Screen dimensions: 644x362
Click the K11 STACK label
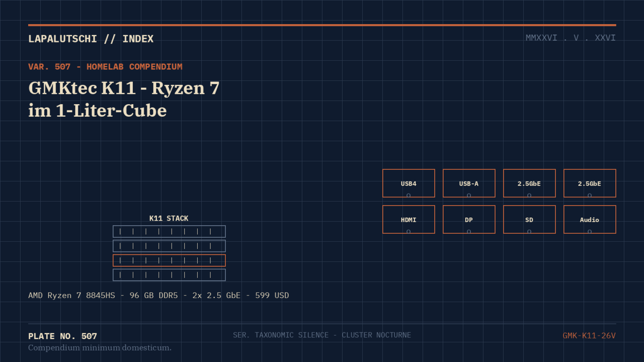pos(169,219)
